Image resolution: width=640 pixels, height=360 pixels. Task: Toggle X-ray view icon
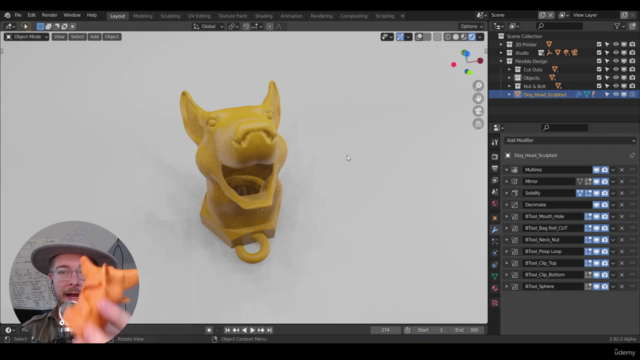click(x=437, y=37)
